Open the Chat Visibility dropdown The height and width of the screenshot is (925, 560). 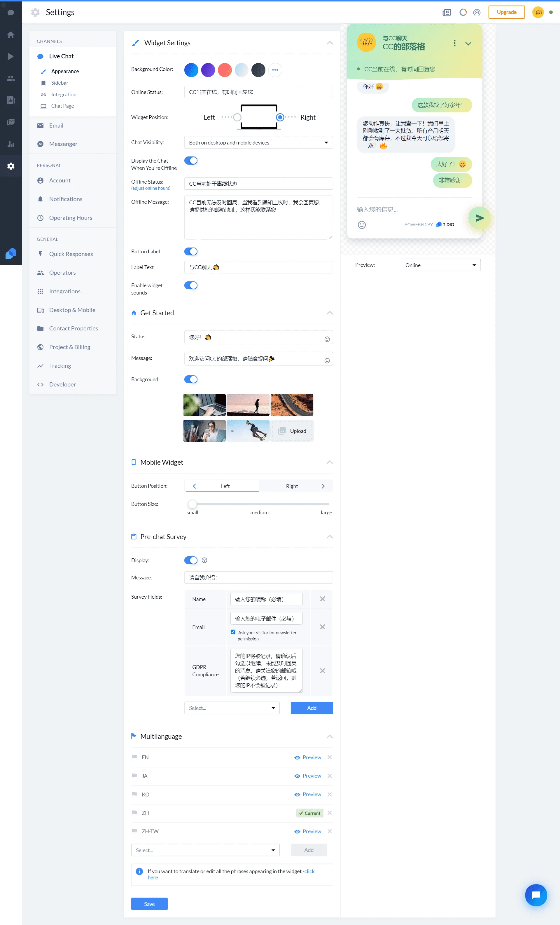coord(258,143)
